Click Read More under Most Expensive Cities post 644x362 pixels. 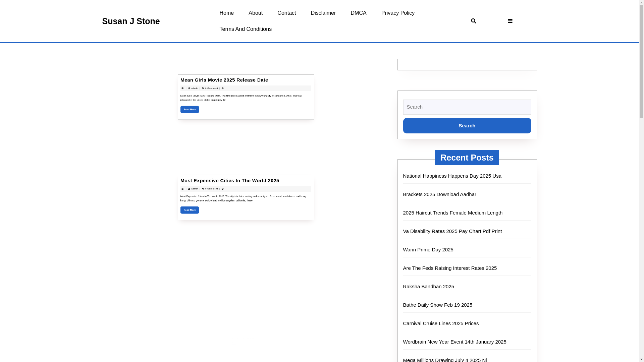point(190,210)
